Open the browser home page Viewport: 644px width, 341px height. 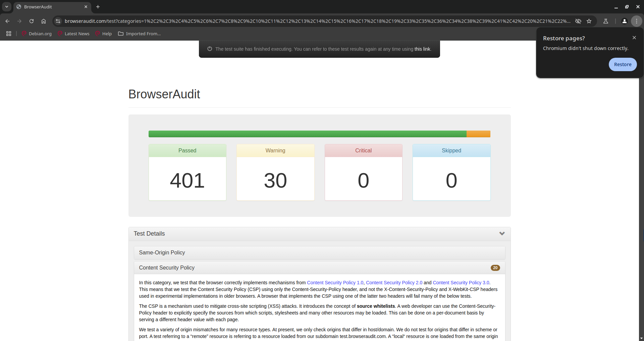click(x=44, y=21)
